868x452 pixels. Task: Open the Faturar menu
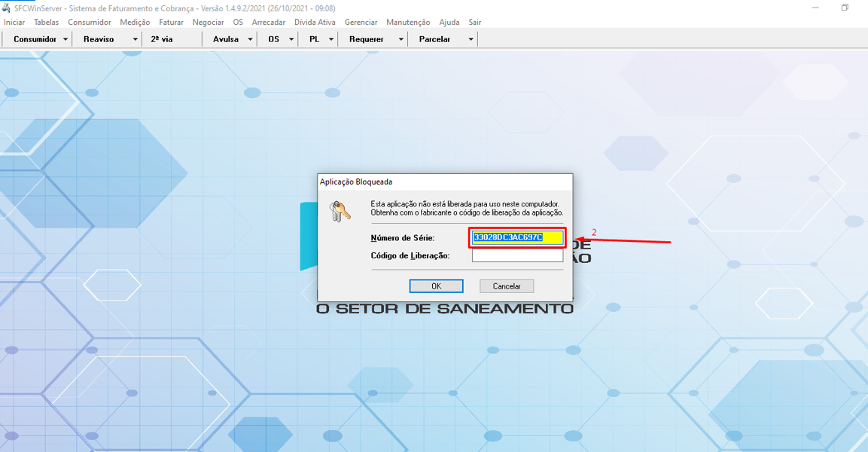[171, 23]
